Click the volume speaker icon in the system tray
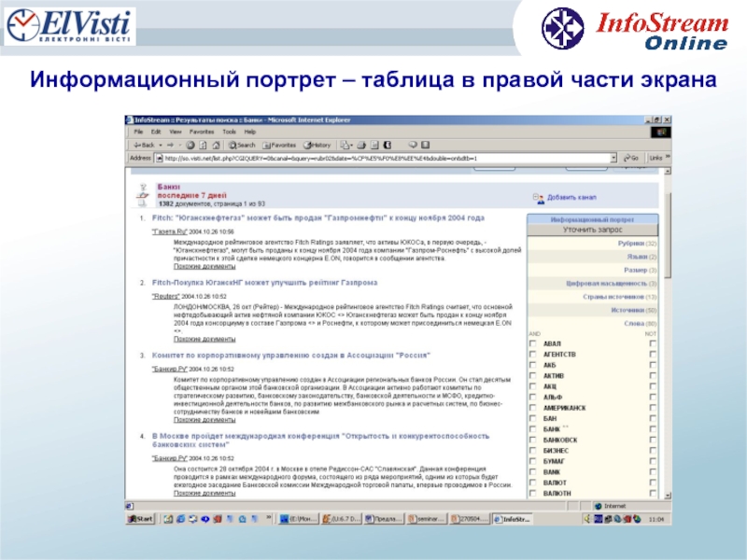Screen dimensions: 747x560 [x=588, y=519]
